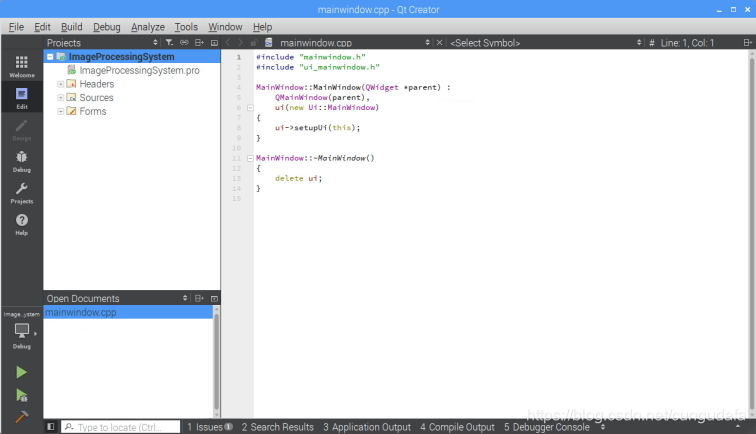Viewport: 756px width, 434px height.
Task: Toggle synchronize with editor link icon
Action: click(x=184, y=42)
